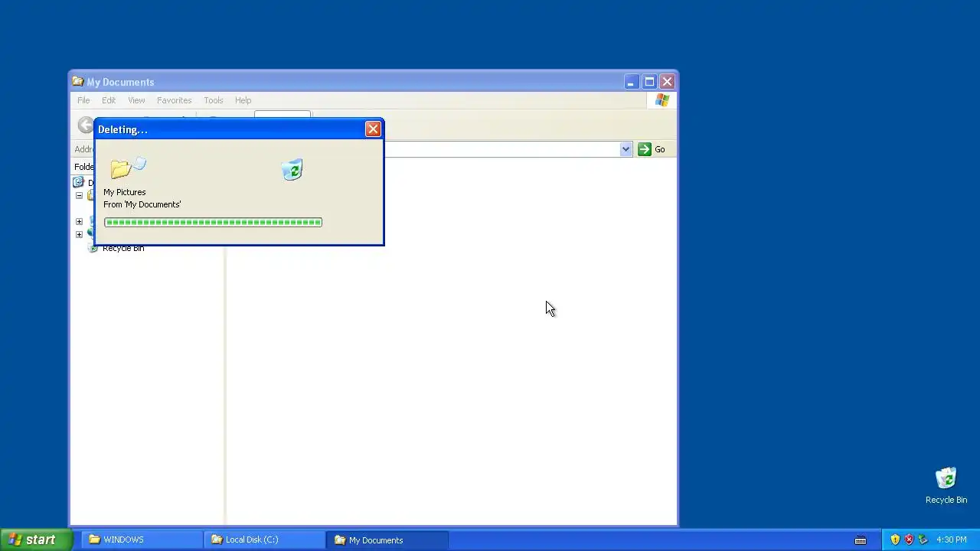Switch to WINDOWS taskbar window
Screen dimensions: 980x551
[142, 540]
